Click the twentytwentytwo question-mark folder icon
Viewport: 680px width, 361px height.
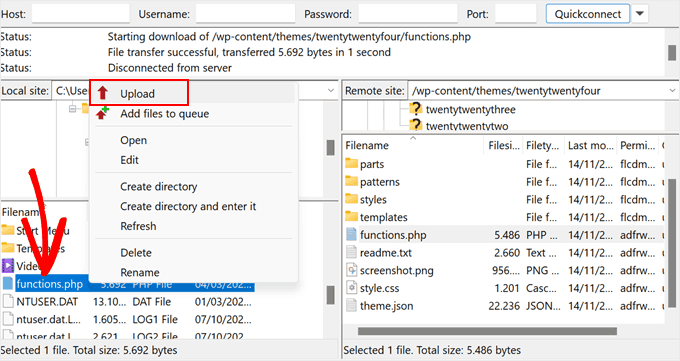tap(415, 125)
